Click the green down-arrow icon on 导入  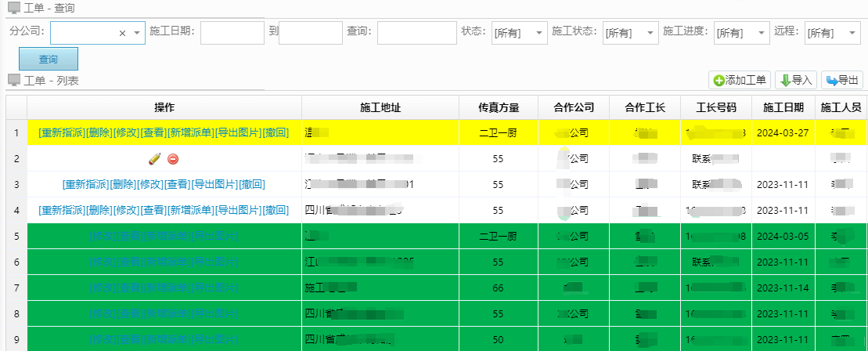point(785,81)
